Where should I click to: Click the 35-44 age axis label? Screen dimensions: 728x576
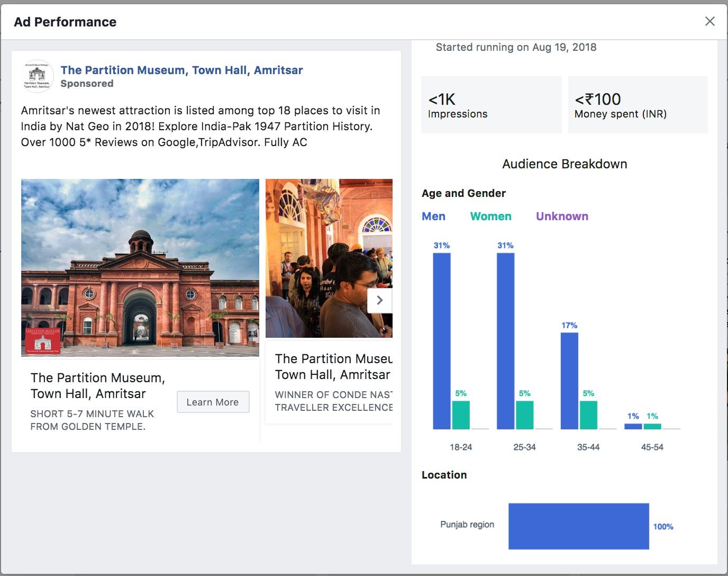point(588,447)
